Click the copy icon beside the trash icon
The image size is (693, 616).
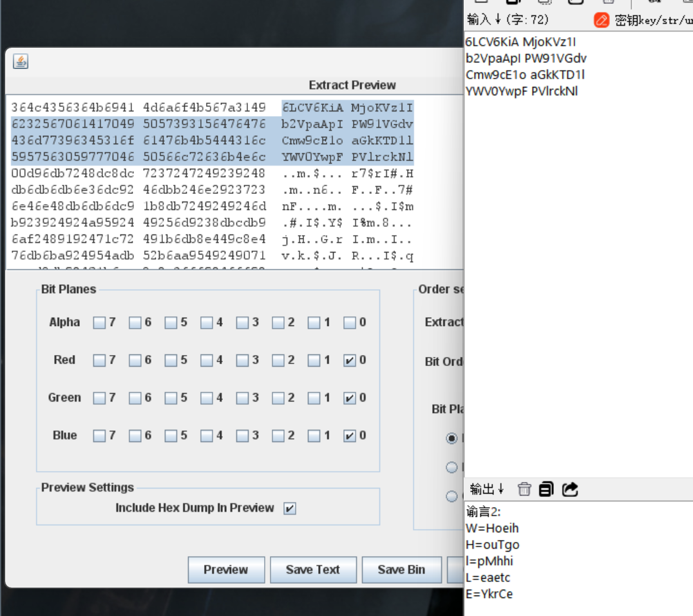(546, 489)
